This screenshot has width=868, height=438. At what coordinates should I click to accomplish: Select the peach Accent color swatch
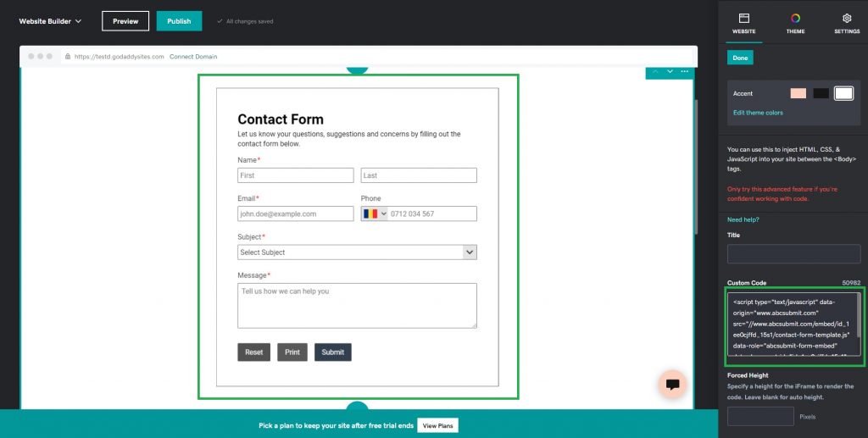point(798,93)
